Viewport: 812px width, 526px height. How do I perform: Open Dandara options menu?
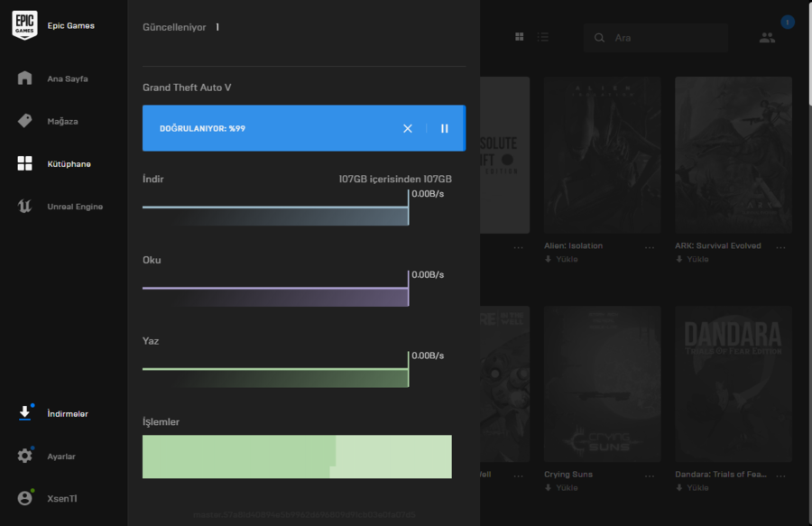tap(781, 475)
